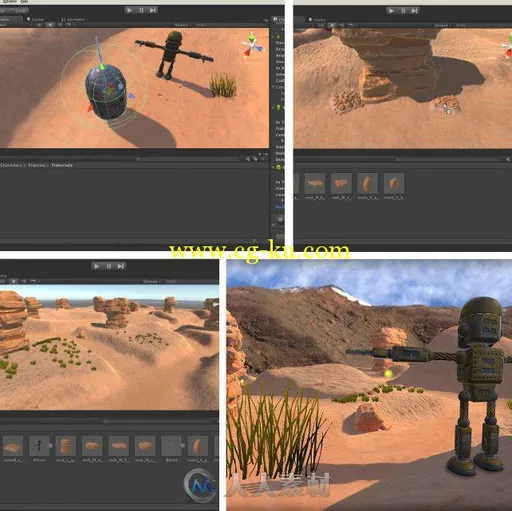Click Pause button in bottom-left Unity window
This screenshot has height=511, width=512.
click(x=109, y=266)
